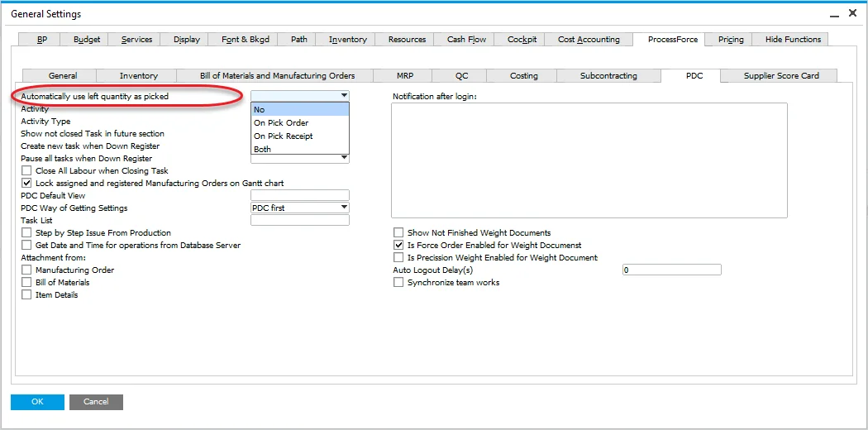Enable Close All Labour when Closing Task
The height and width of the screenshot is (430, 868).
click(27, 170)
